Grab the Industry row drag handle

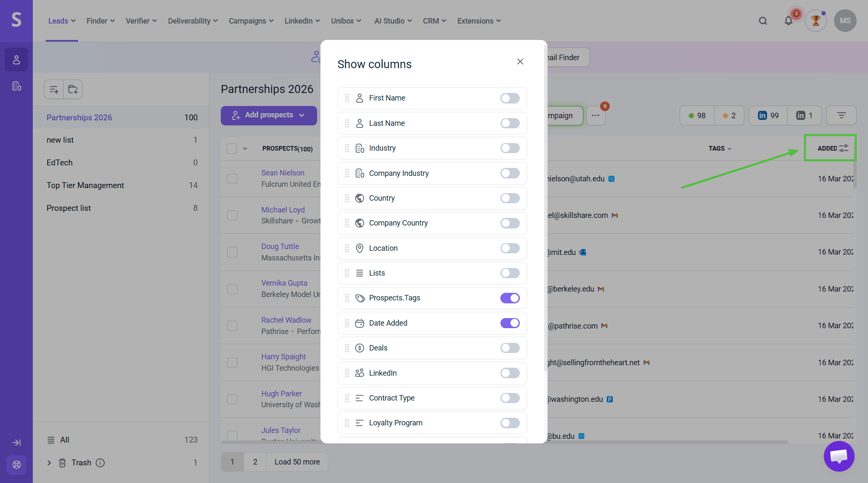pyautogui.click(x=347, y=148)
